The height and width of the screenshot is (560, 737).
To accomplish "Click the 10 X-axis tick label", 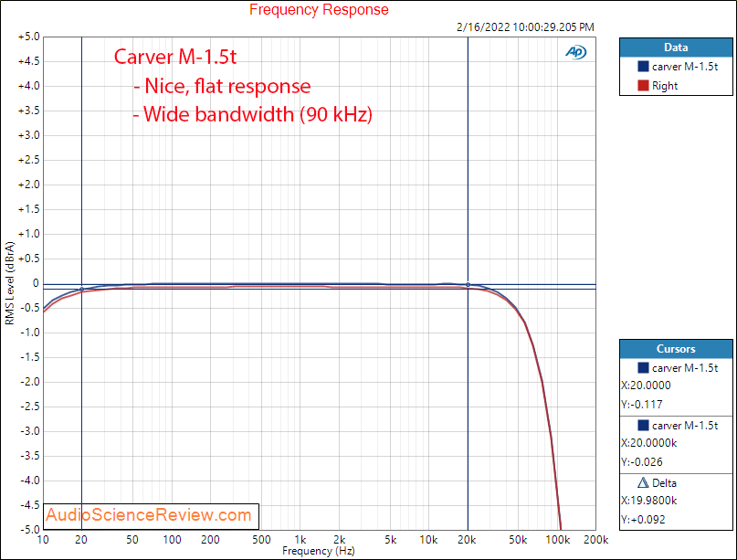I will coord(43,540).
